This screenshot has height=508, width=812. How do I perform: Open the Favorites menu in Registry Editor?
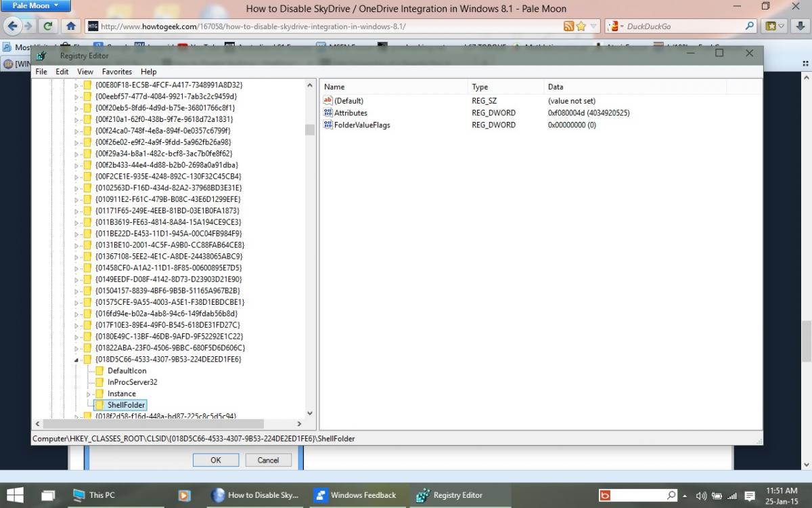(117, 71)
